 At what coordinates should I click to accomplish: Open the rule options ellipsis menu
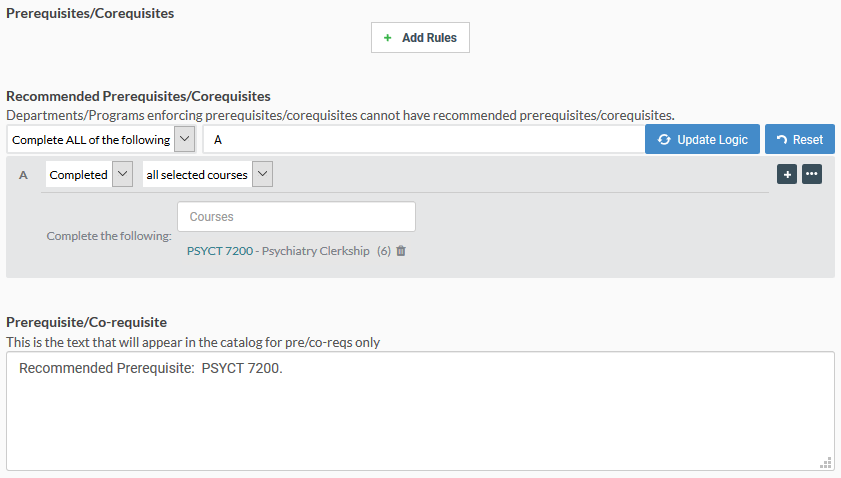(812, 174)
